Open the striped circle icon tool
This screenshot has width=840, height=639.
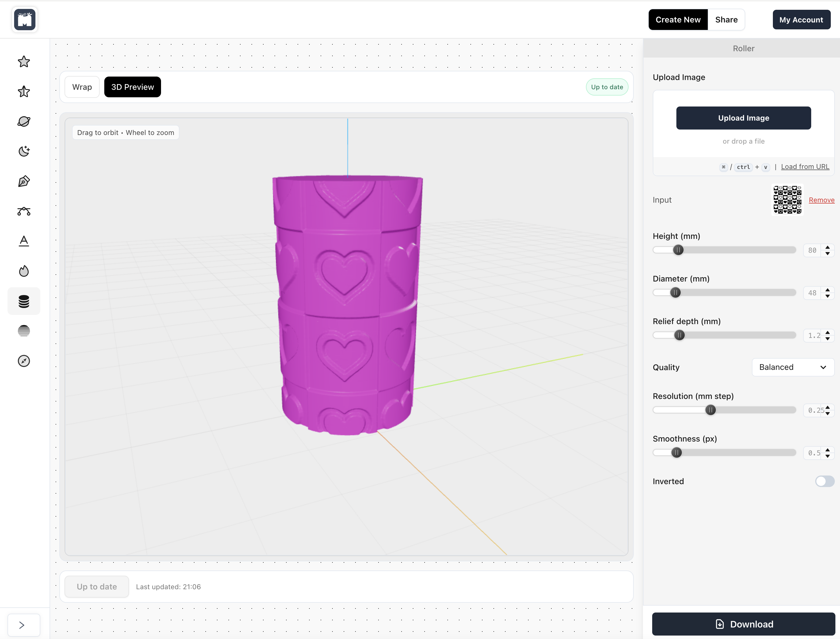pos(24,330)
